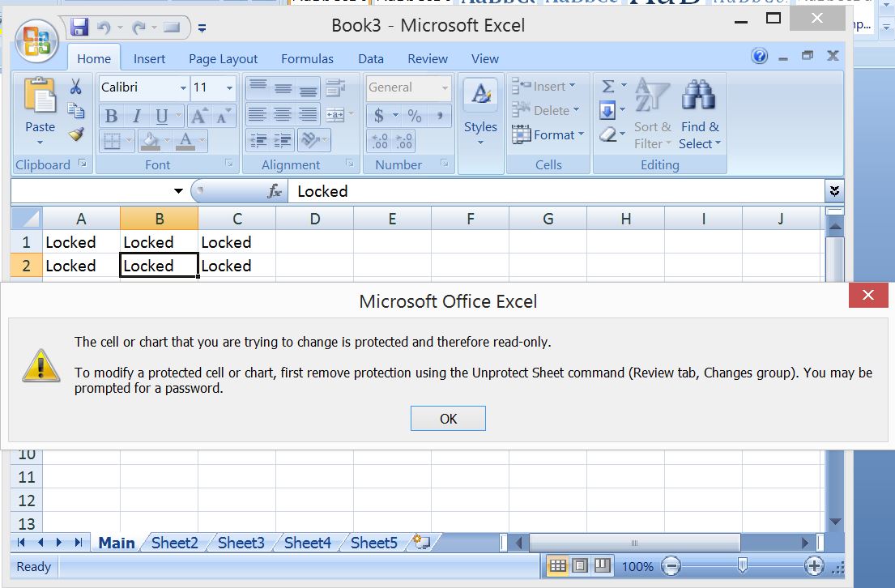This screenshot has width=895, height=588.
Task: Click the Shrink Font icon
Action: click(223, 117)
